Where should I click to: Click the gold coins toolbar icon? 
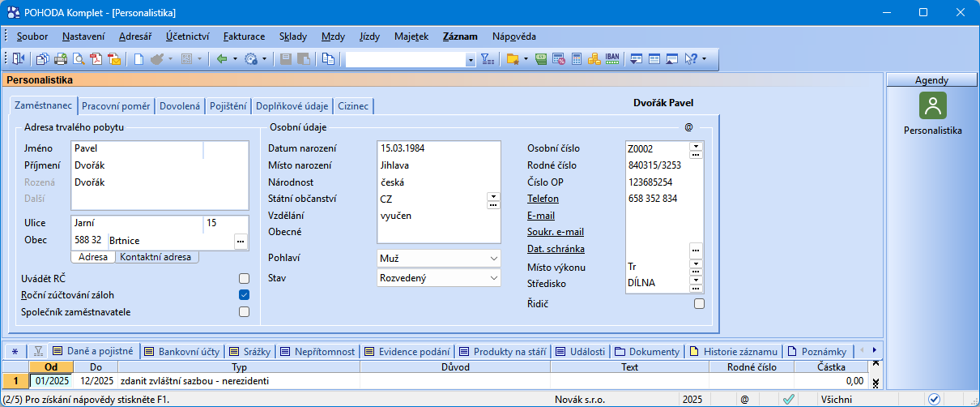coord(594,59)
